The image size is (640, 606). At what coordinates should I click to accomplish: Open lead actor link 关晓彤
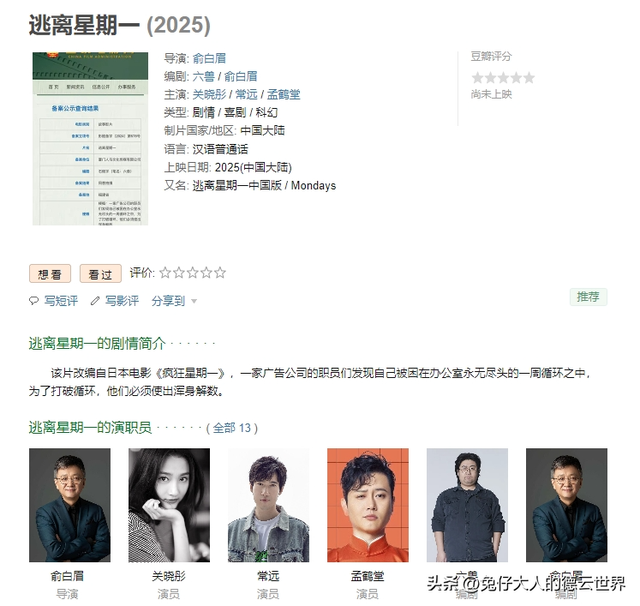point(209,94)
